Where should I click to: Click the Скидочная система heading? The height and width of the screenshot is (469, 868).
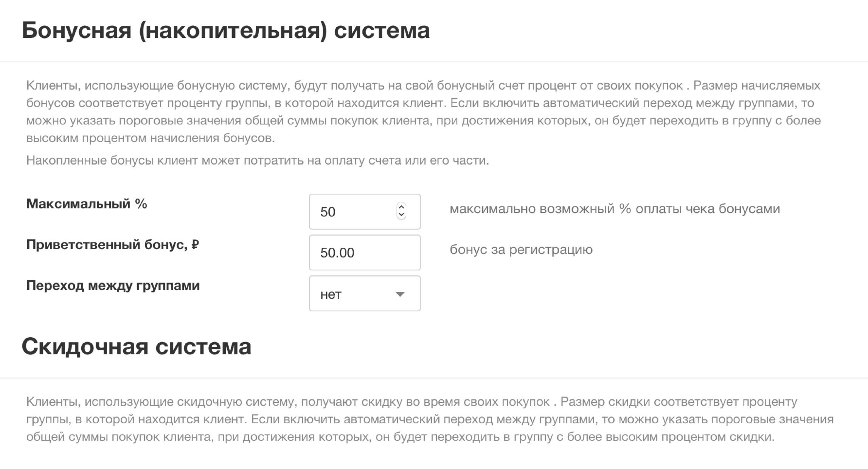click(x=137, y=346)
